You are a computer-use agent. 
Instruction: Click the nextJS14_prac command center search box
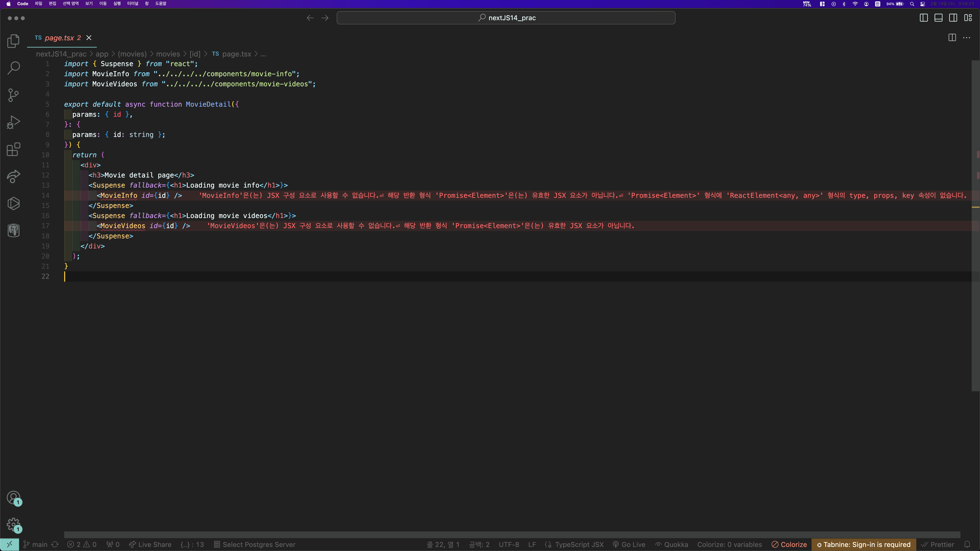pos(506,18)
